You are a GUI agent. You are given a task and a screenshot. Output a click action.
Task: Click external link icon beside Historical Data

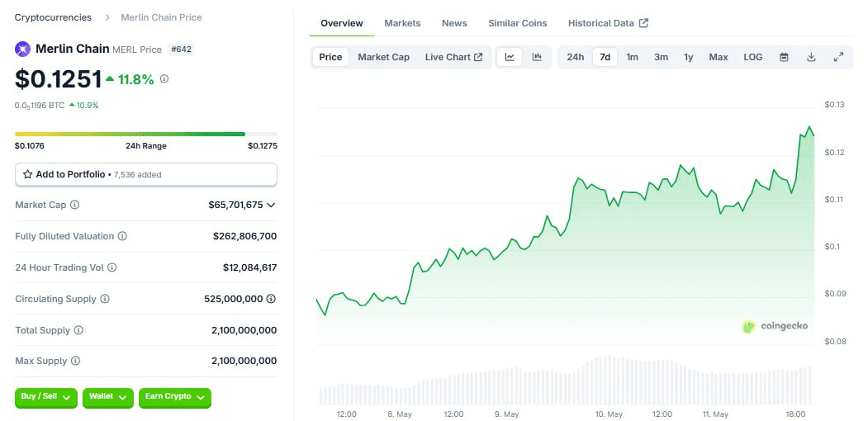click(x=644, y=23)
